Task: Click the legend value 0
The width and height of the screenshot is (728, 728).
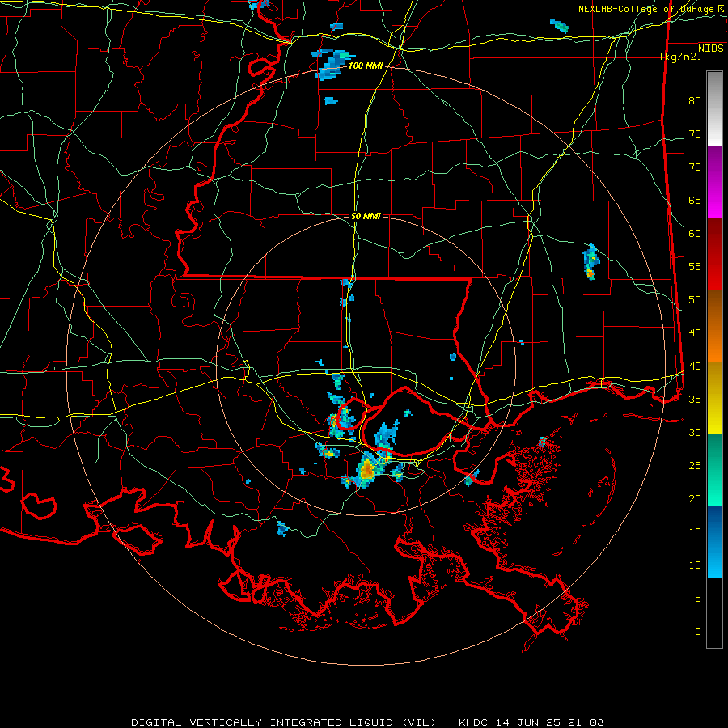Action: 698,632
